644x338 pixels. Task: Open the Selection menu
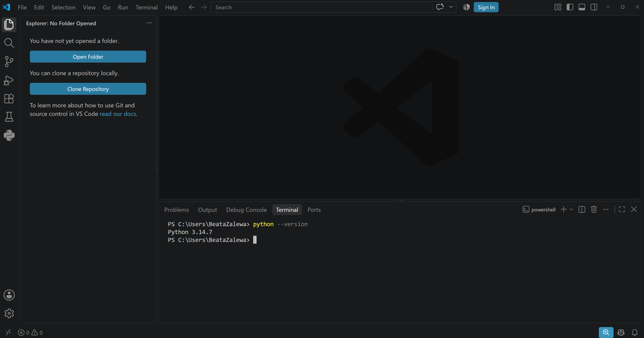pyautogui.click(x=64, y=8)
